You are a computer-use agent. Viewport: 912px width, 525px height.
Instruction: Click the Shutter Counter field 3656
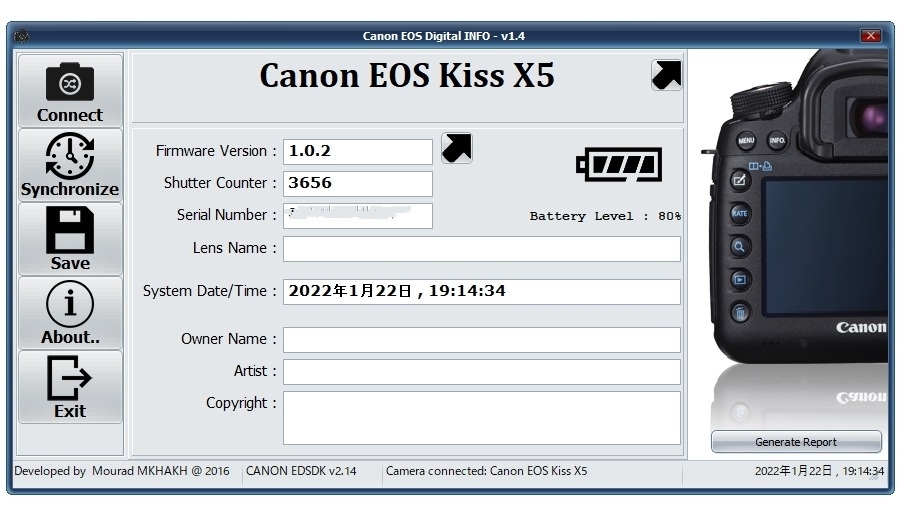tap(358, 184)
